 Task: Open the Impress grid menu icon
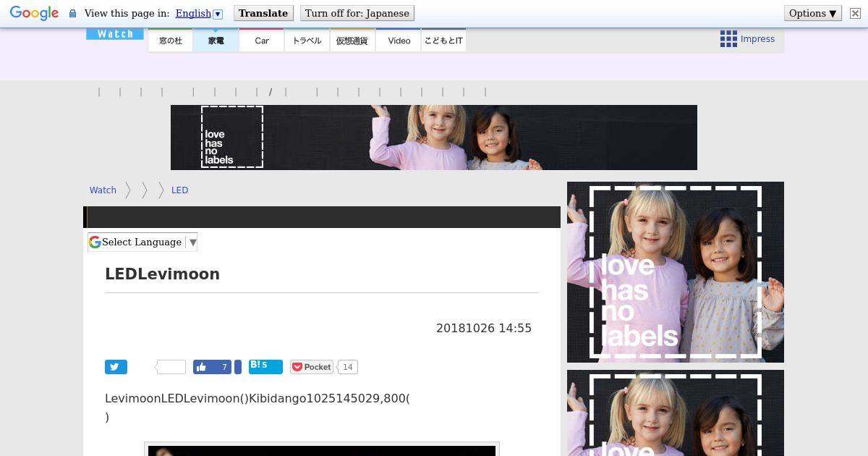[728, 39]
